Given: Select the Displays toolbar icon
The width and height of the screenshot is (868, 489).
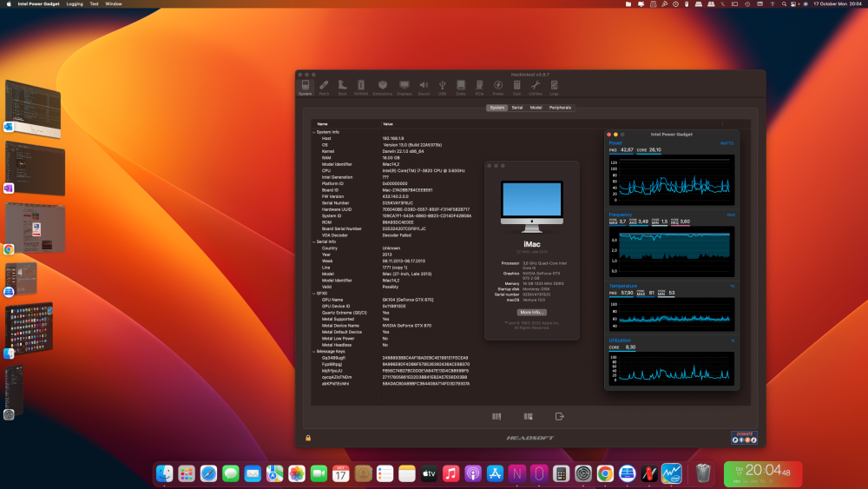Looking at the screenshot, I should tap(404, 88).
